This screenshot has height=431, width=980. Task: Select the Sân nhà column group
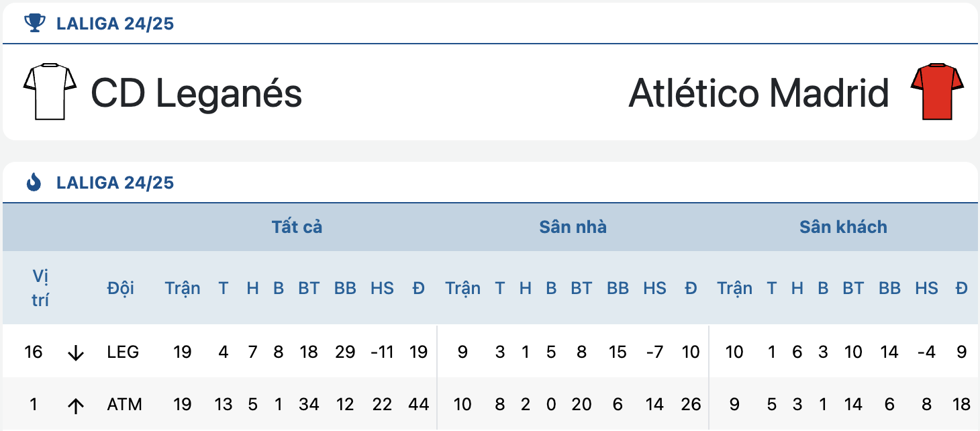click(x=573, y=227)
